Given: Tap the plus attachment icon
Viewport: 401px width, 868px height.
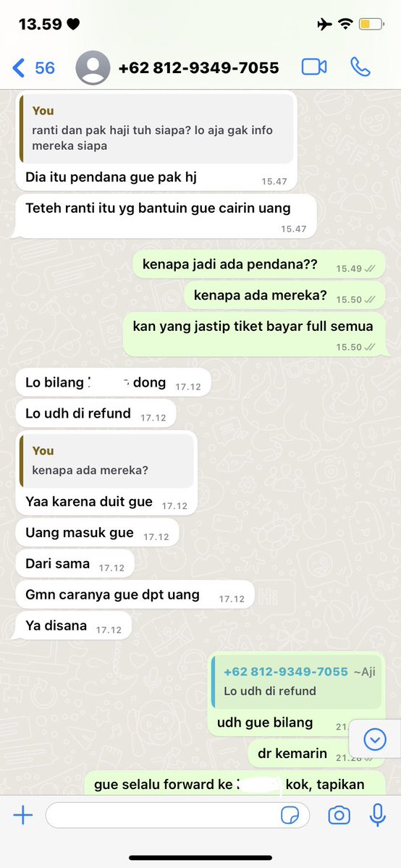Looking at the screenshot, I should point(22,815).
